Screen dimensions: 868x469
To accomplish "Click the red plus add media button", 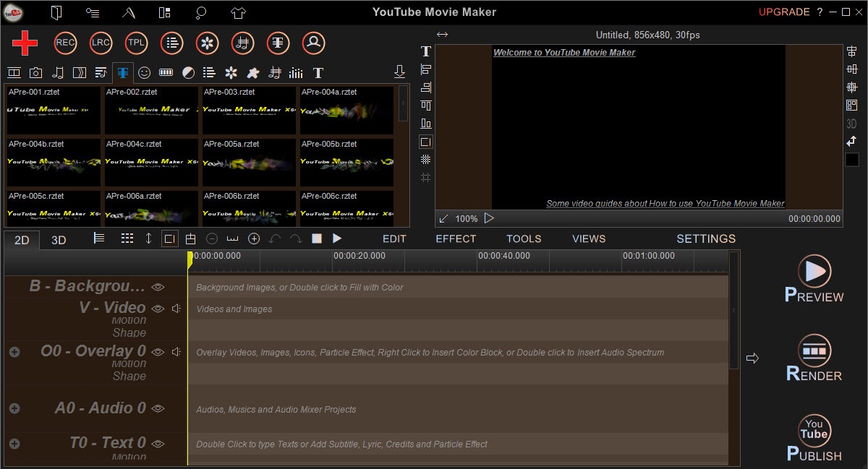I will point(25,43).
